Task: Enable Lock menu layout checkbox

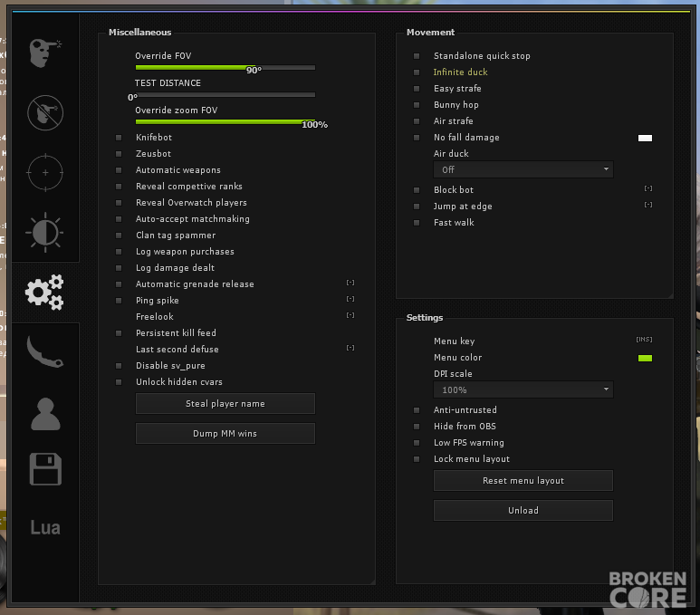Action: (417, 459)
